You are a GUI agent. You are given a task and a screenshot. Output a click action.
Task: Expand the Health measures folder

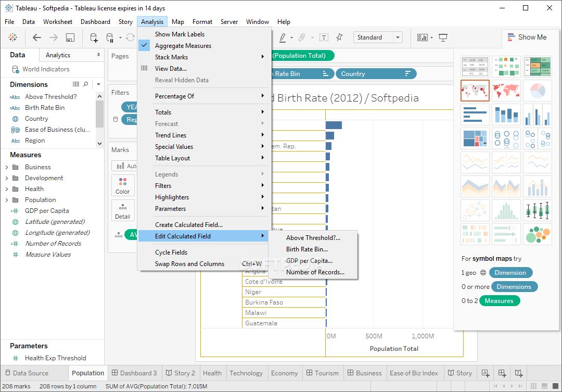pos(7,189)
